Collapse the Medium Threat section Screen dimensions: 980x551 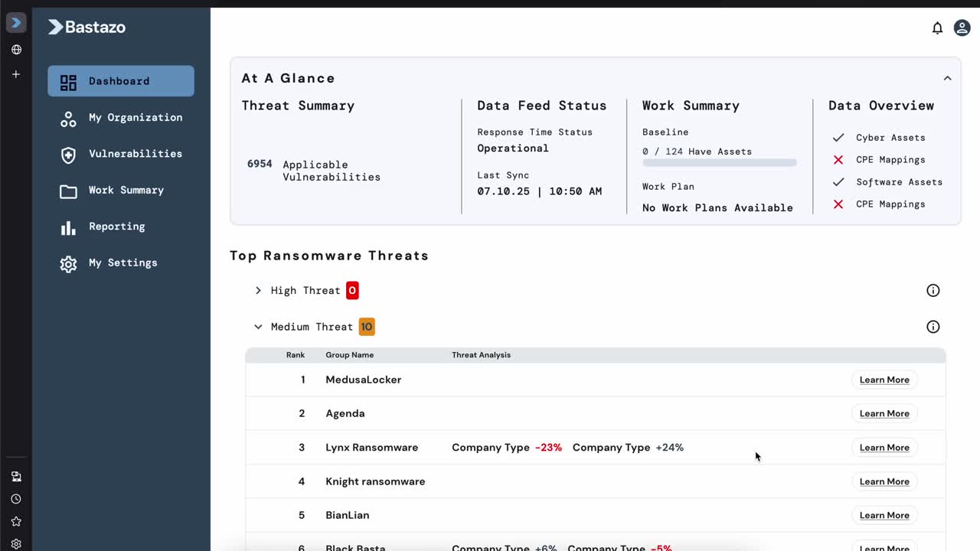(x=258, y=327)
